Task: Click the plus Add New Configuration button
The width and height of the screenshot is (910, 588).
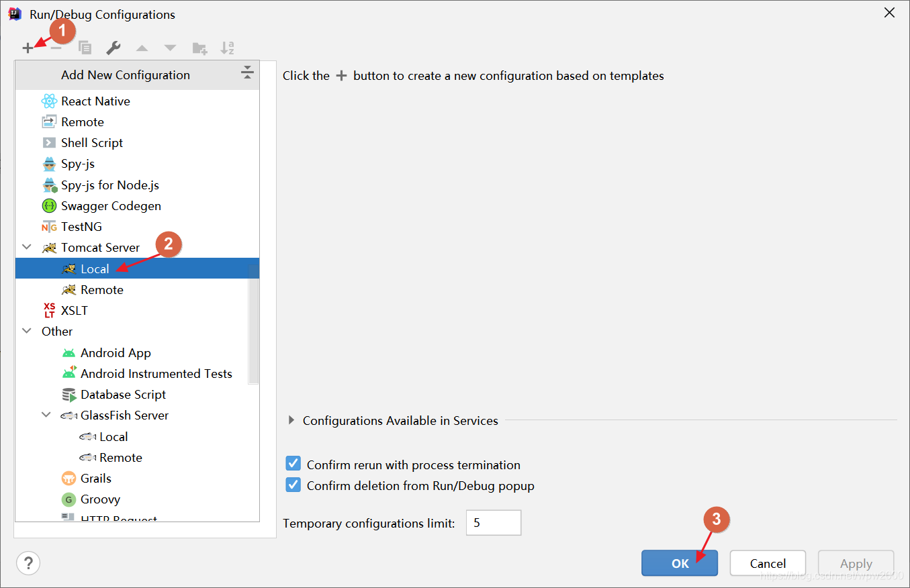Action: click(x=28, y=48)
